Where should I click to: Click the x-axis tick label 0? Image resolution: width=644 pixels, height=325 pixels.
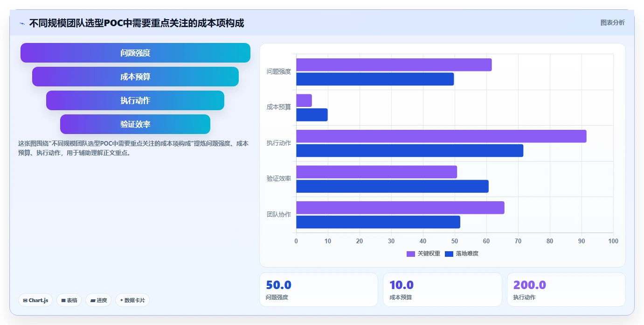(x=296, y=241)
